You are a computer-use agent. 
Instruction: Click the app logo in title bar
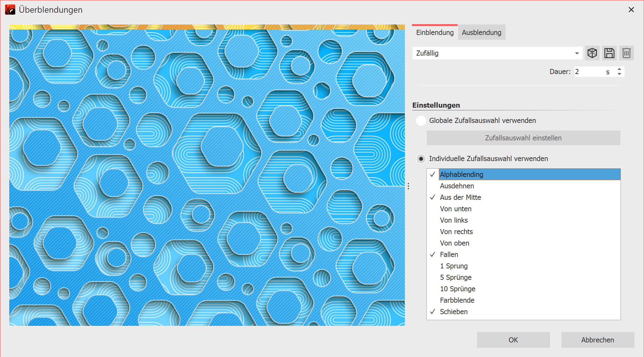click(10, 10)
